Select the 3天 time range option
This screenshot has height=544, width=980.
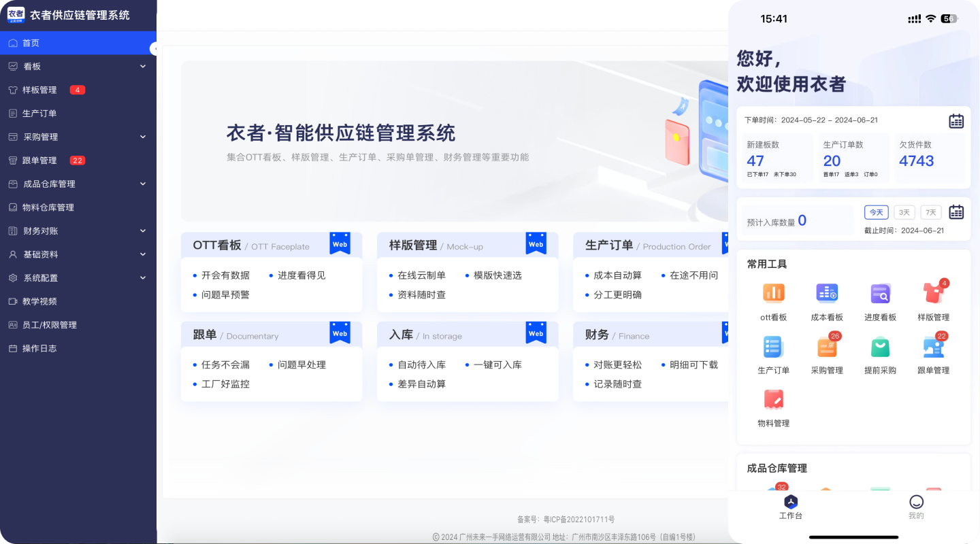point(904,212)
